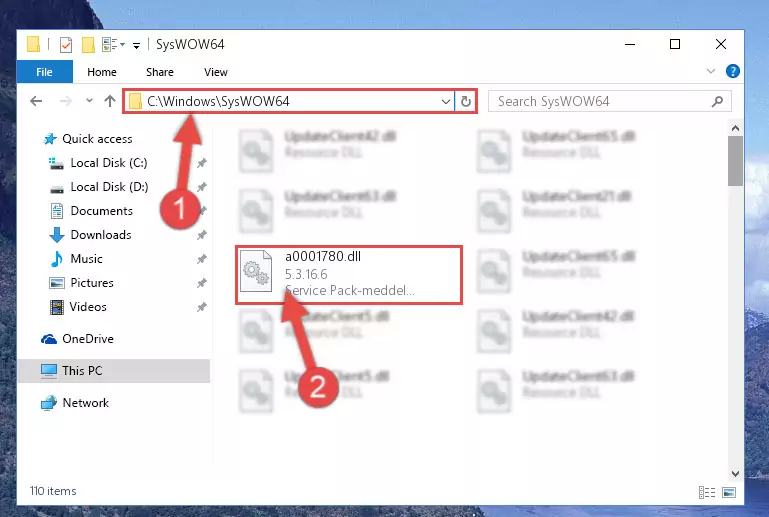This screenshot has height=517, width=769.
Task: Click the New folder icon in quick access toolbar
Action: 88,45
